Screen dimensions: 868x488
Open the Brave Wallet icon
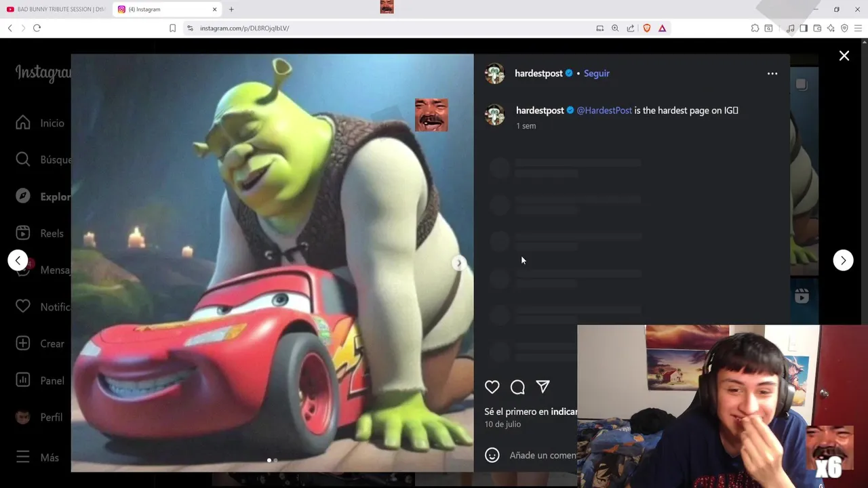tap(817, 28)
